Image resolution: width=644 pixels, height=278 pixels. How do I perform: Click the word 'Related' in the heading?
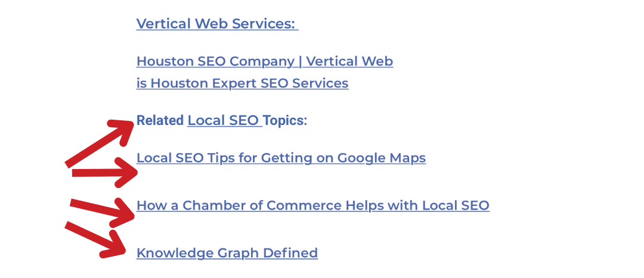(x=160, y=121)
